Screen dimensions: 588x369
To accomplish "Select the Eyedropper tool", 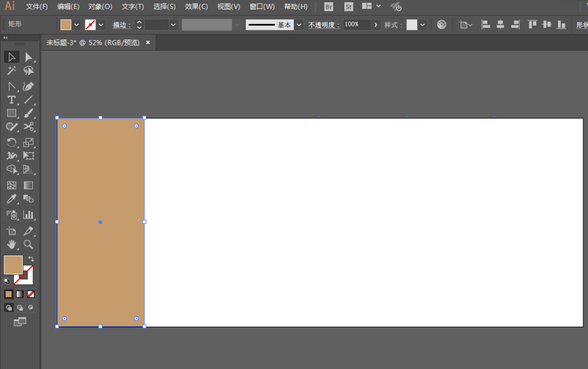I will pyautogui.click(x=12, y=200).
